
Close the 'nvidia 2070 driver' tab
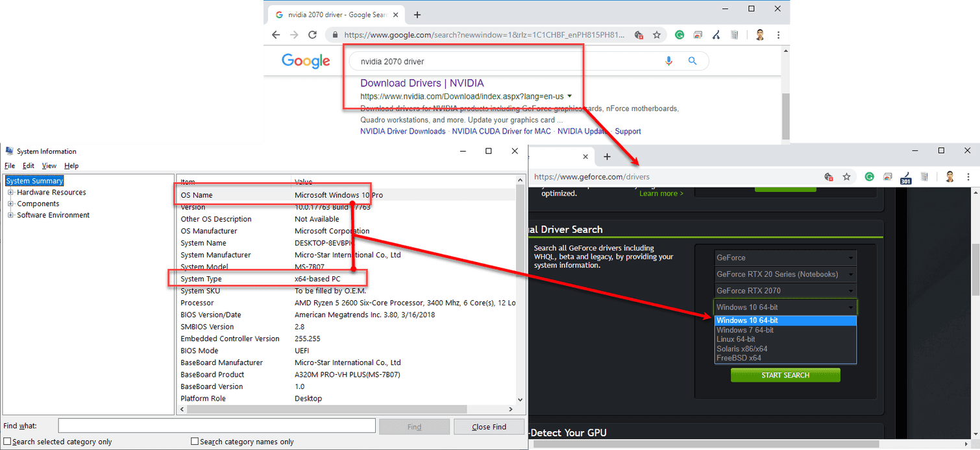click(395, 14)
